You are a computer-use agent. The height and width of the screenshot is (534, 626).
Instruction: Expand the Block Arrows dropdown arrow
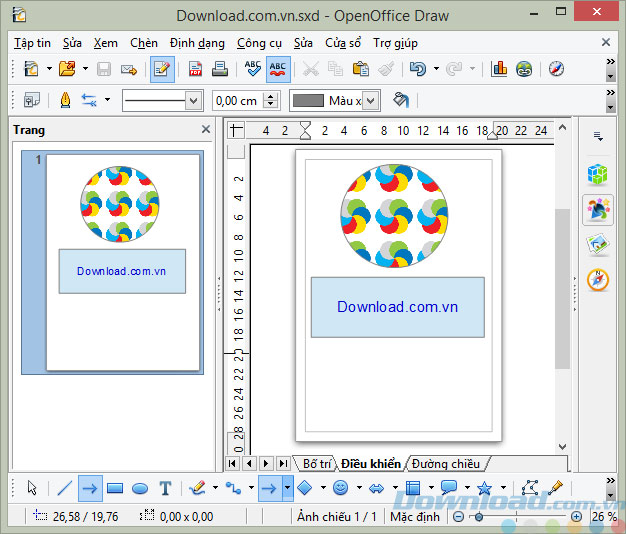[x=395, y=488]
